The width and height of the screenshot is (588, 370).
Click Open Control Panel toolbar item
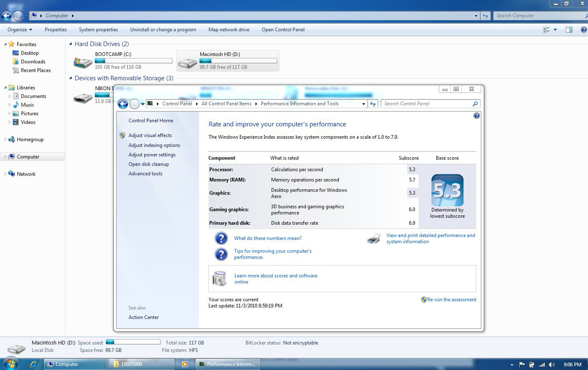tap(283, 30)
